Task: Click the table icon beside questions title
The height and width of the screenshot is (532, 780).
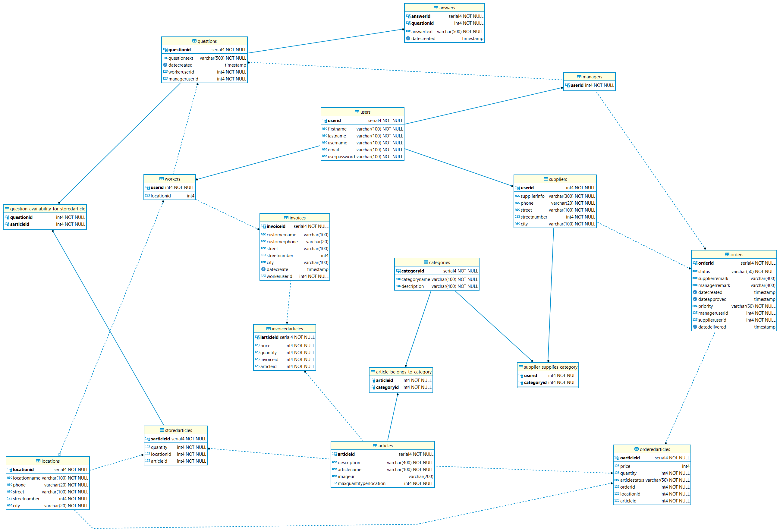Action: 194,41
